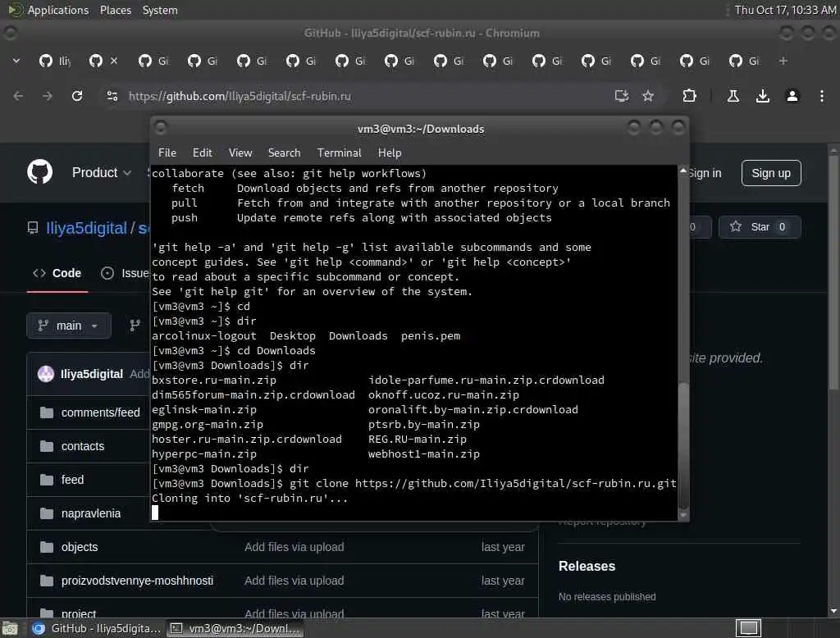Open Iliya5digital owner link
Screen dimensions: 840x638
tap(86, 228)
